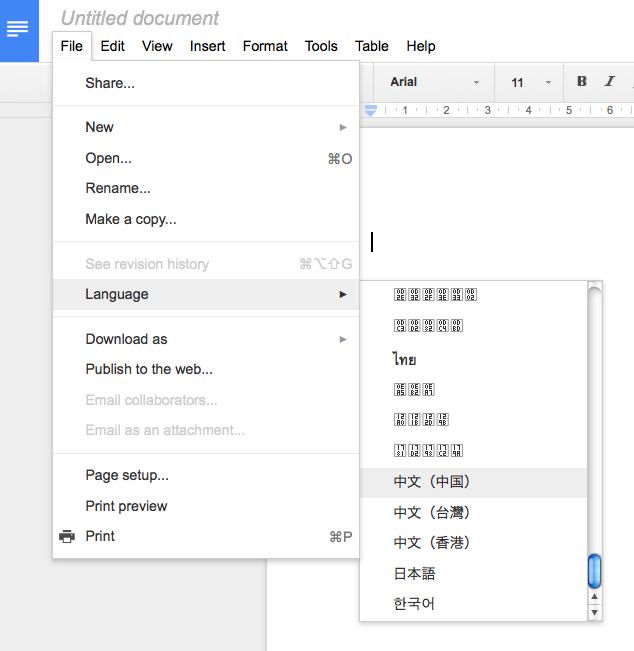This screenshot has height=651, width=634.
Task: Click language list scroll down arrow
Action: pos(595,613)
